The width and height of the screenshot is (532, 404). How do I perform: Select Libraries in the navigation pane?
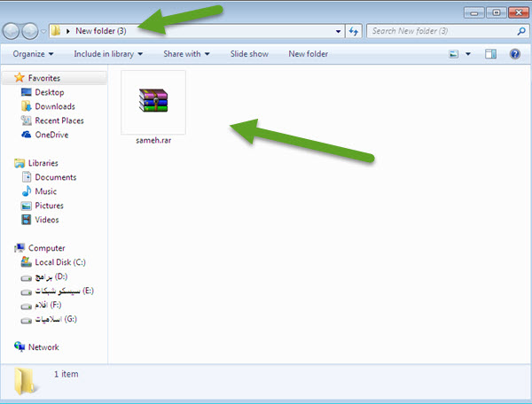[43, 163]
